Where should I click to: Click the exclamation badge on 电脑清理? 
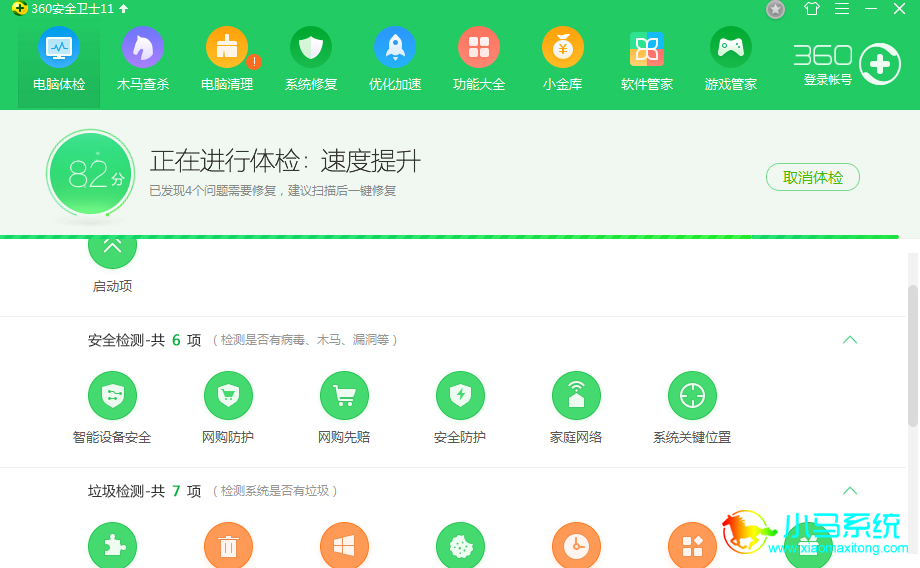point(254,61)
